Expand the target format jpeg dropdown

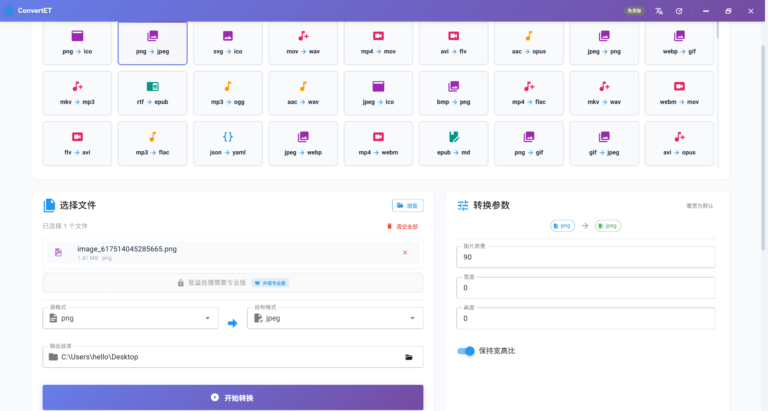[335, 318]
